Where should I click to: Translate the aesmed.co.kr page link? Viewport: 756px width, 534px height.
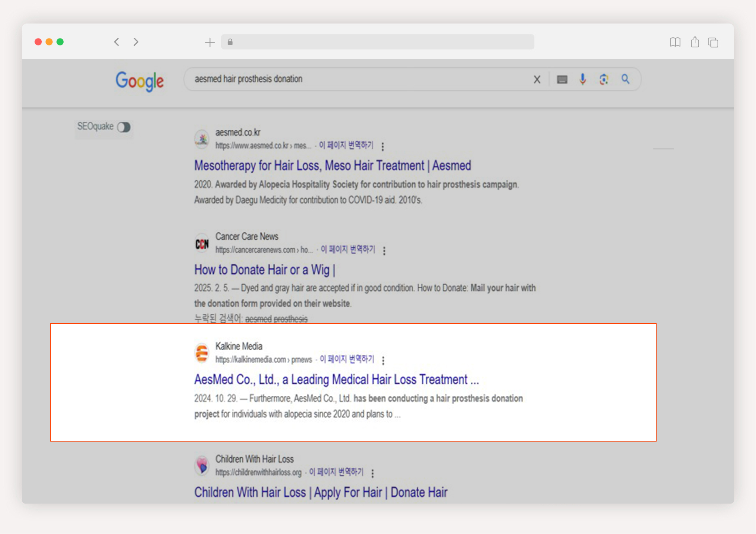[346, 145]
